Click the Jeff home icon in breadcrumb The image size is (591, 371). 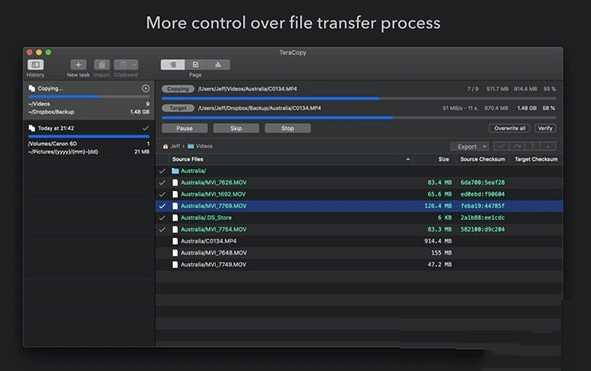[165, 146]
